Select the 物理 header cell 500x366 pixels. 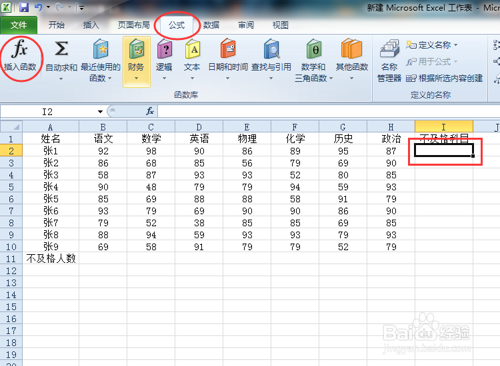[247, 139]
